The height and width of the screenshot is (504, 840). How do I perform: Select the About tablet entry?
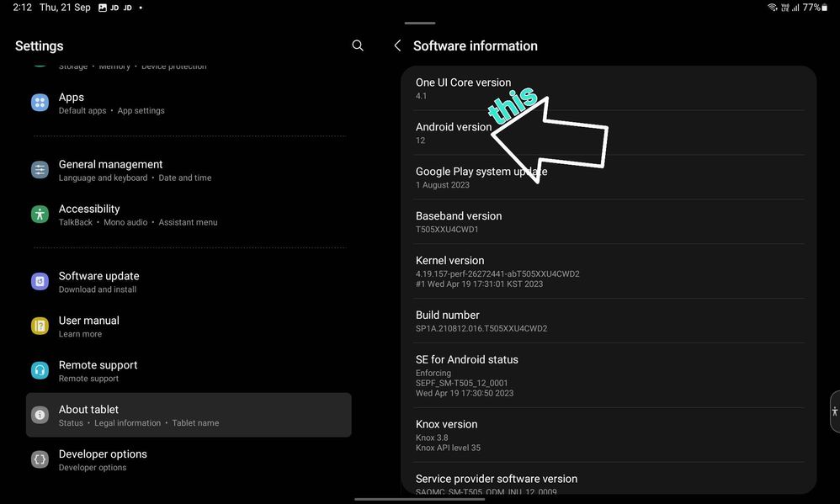[x=189, y=415]
